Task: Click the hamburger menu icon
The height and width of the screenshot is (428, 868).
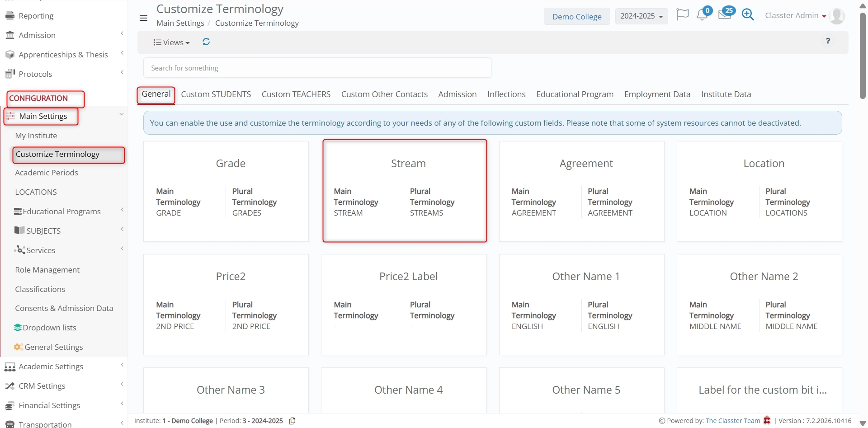Action: [143, 18]
